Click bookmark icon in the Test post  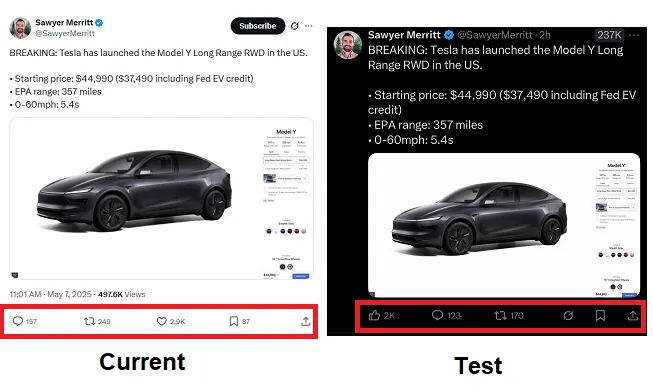coord(600,315)
